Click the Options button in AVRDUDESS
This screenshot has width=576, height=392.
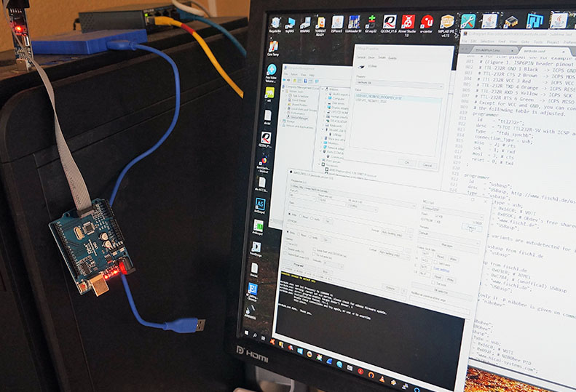(x=390, y=289)
